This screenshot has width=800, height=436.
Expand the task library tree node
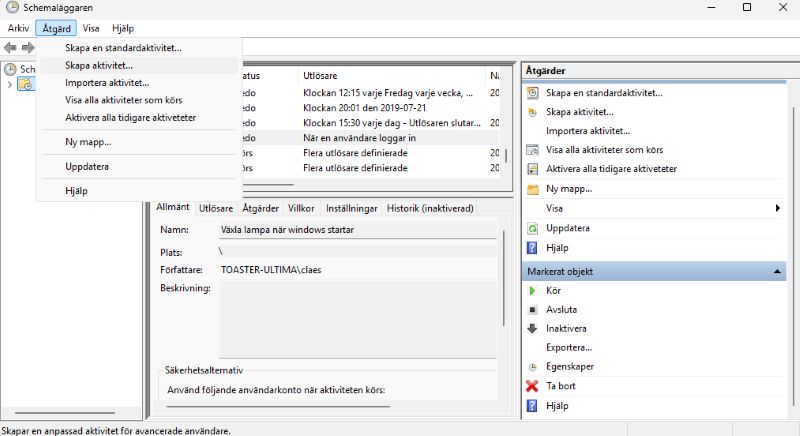(9, 85)
